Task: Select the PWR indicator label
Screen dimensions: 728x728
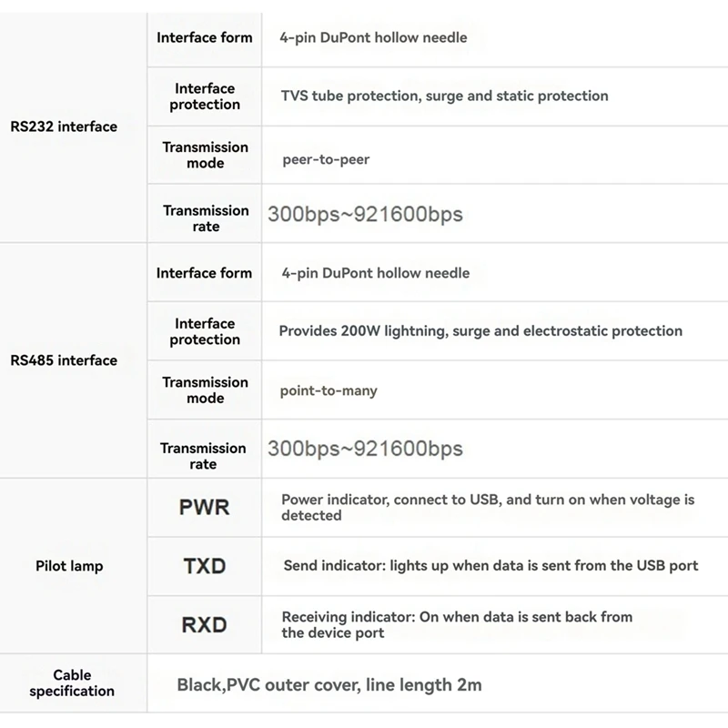Action: click(205, 507)
